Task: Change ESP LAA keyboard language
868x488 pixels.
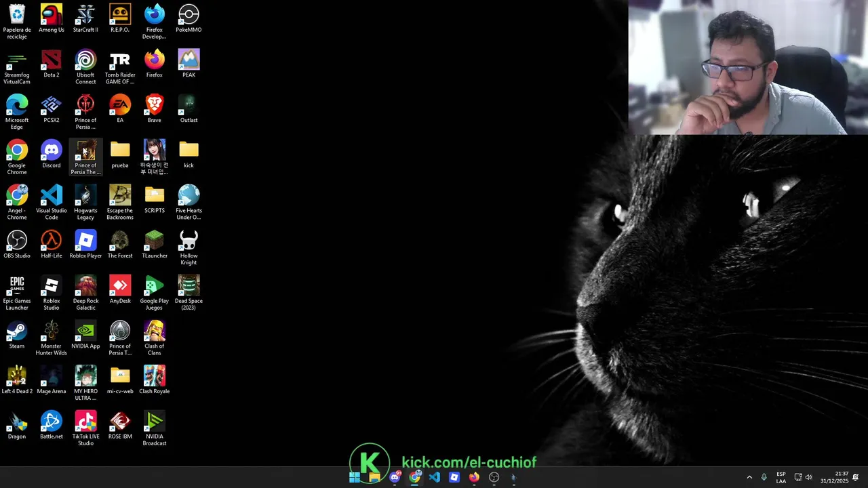Action: 781,477
